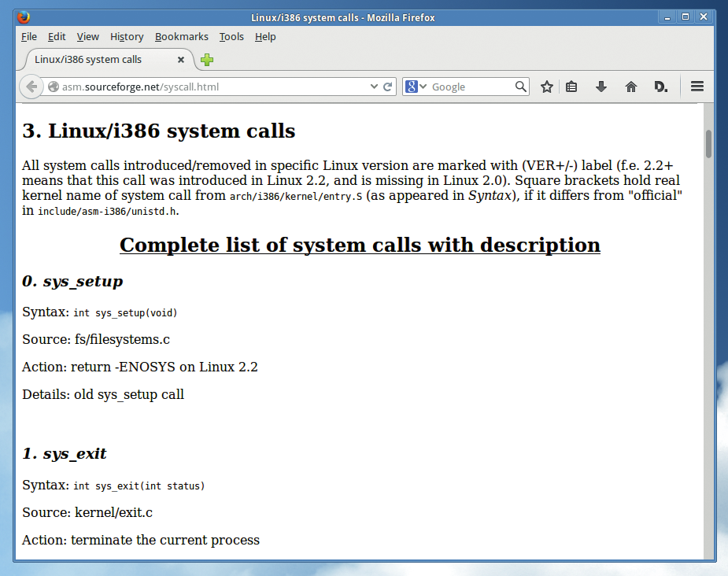Click the D. extension toolbar icon
The height and width of the screenshot is (576, 728).
click(660, 87)
